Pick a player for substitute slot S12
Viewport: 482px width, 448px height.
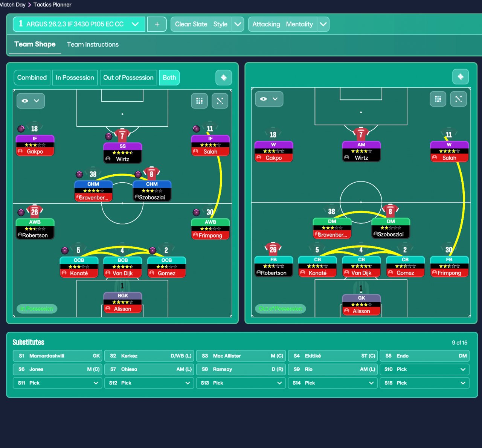pos(149,383)
